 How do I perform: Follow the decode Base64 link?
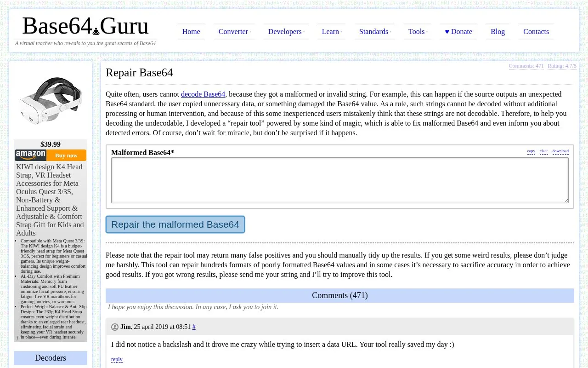(203, 94)
